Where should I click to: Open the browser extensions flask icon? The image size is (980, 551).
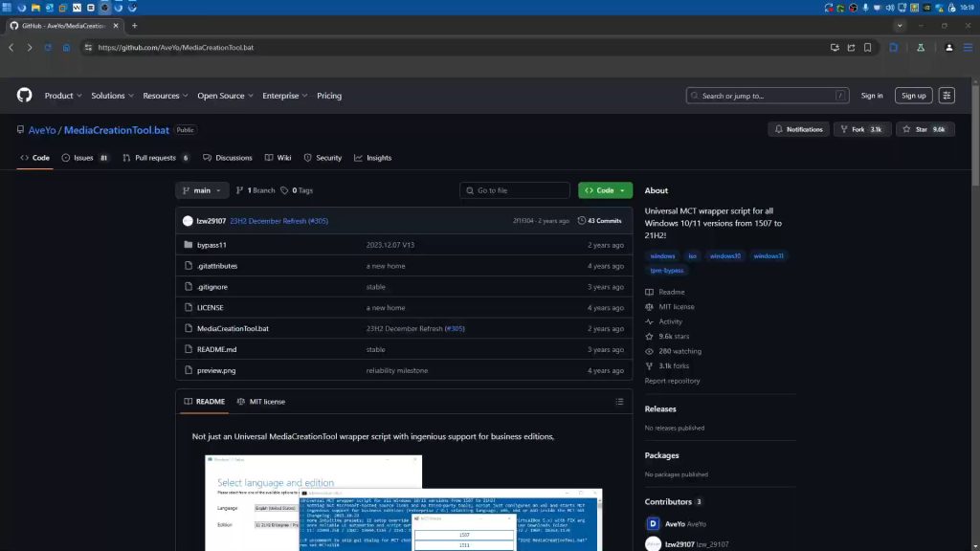[x=921, y=48]
